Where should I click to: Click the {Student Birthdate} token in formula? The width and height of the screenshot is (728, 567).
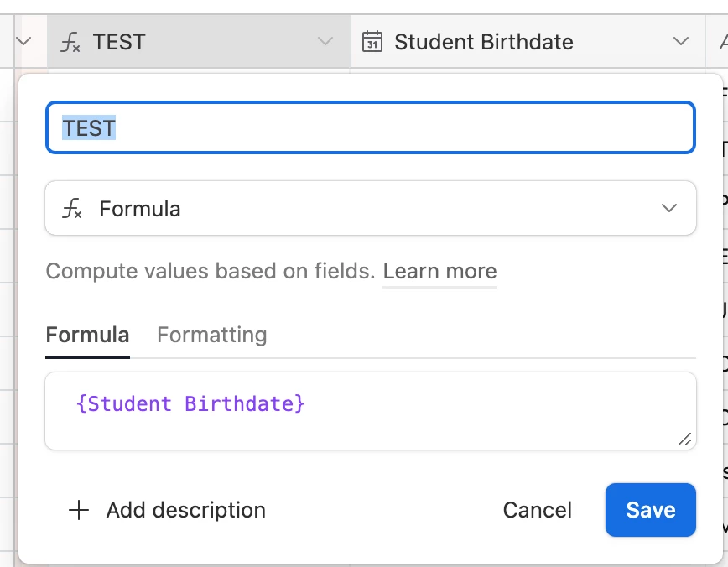[x=190, y=404]
